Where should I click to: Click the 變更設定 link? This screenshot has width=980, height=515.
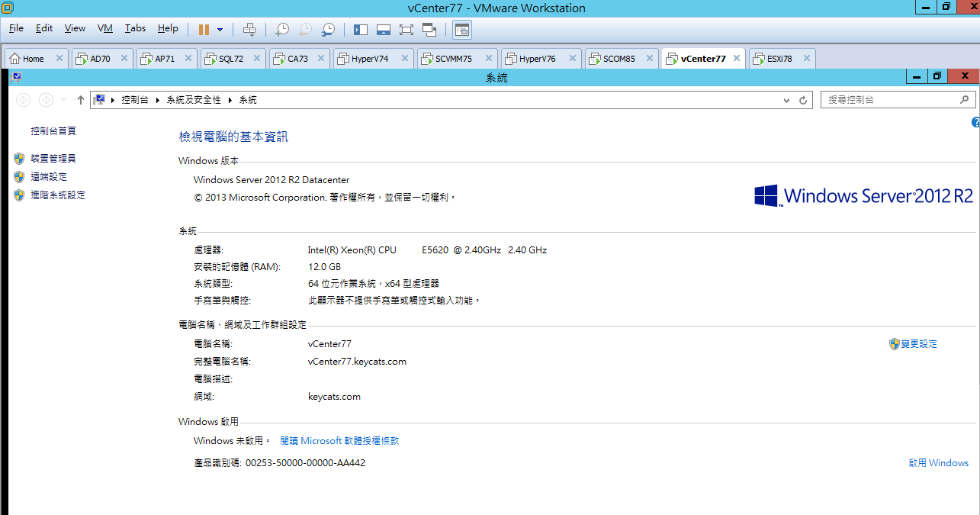(x=919, y=344)
